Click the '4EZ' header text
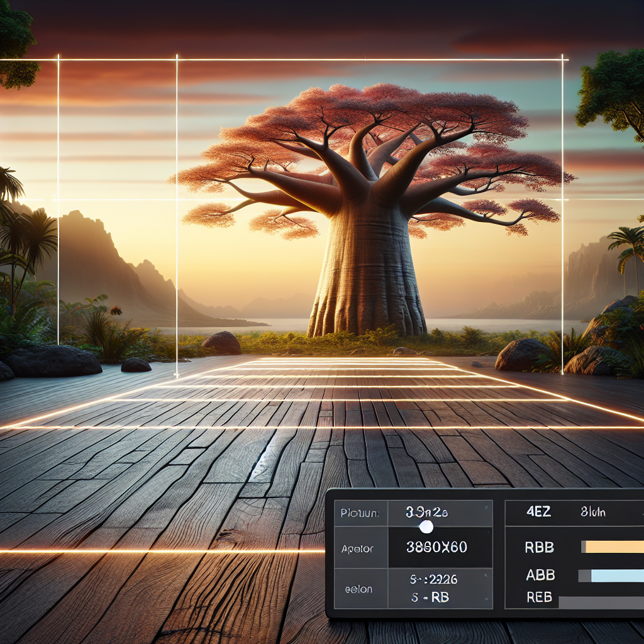This screenshot has height=644, width=644. 538,512
